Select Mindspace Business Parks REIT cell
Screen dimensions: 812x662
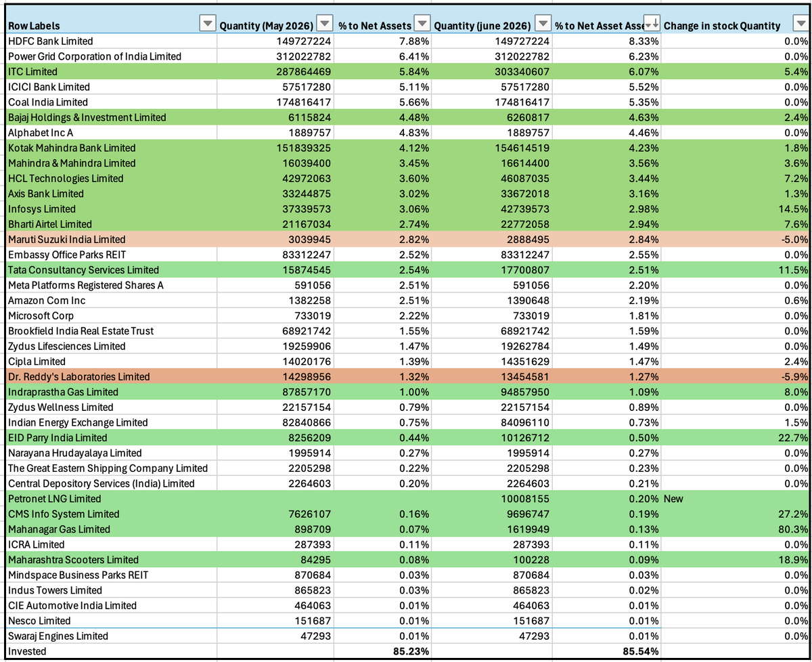[110, 575]
